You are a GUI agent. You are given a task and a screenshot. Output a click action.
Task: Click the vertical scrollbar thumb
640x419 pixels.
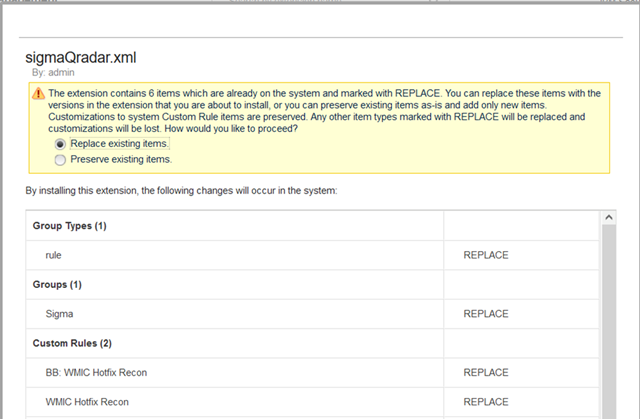[609, 322]
